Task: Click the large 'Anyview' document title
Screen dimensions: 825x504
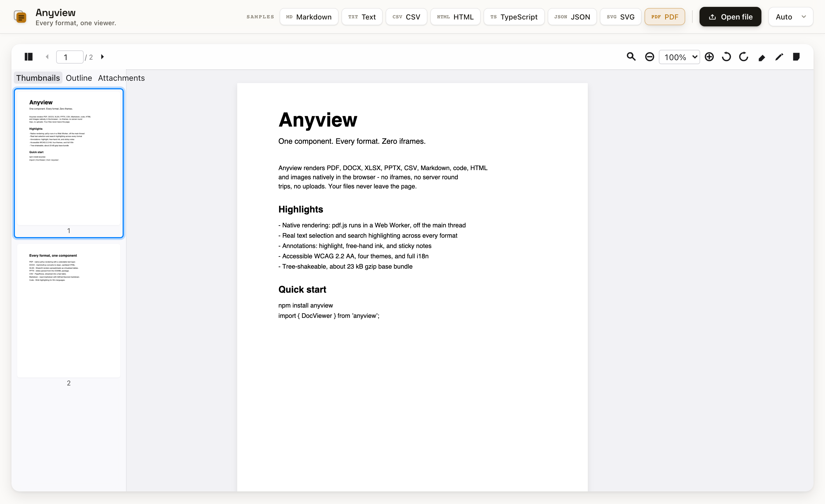Action: (x=318, y=120)
